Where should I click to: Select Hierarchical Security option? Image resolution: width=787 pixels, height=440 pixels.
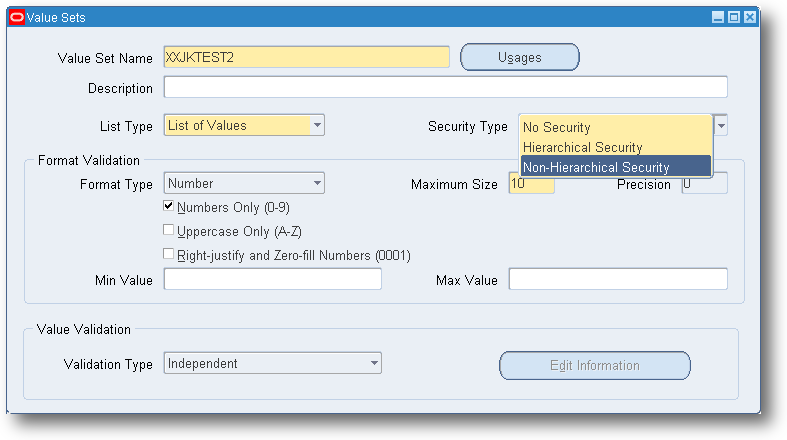pyautogui.click(x=616, y=147)
